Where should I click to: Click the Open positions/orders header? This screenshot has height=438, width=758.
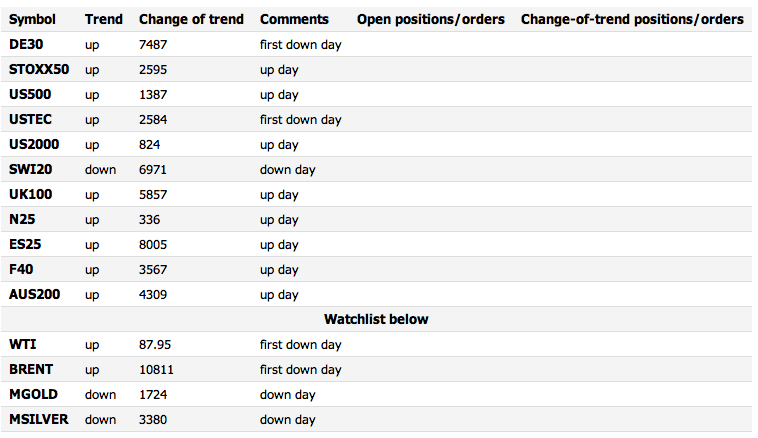click(430, 19)
